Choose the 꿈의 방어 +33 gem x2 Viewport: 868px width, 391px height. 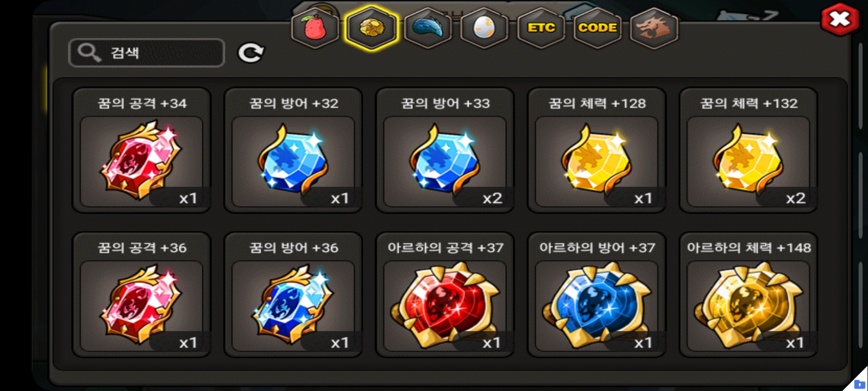[445, 150]
